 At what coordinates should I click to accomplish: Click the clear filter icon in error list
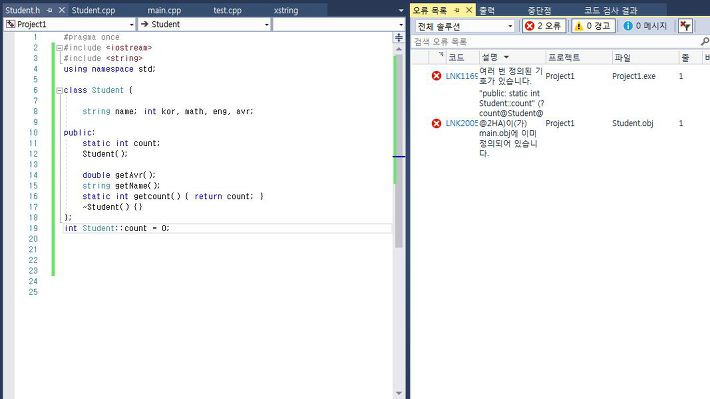(x=686, y=26)
